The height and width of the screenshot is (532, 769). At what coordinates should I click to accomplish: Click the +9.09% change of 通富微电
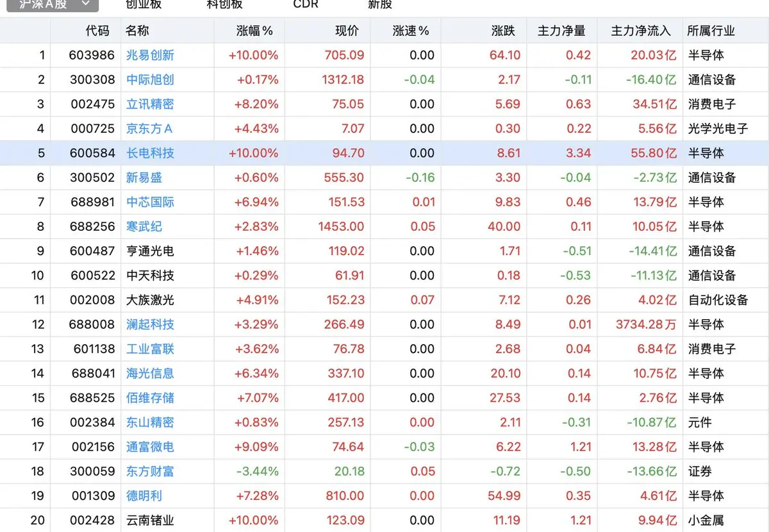[258, 447]
